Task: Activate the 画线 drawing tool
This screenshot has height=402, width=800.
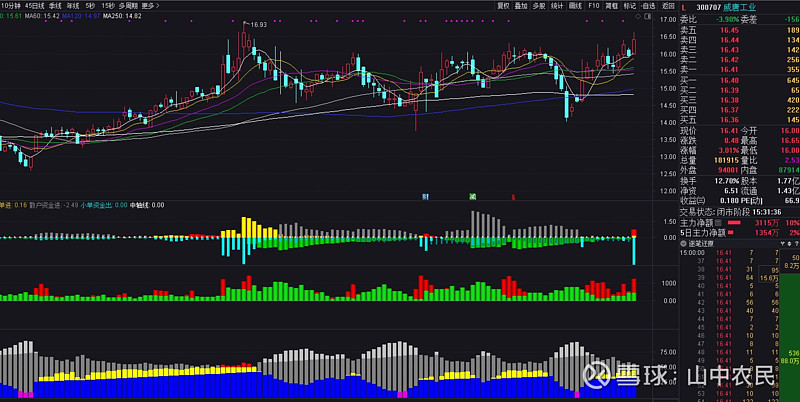Action: [x=575, y=6]
